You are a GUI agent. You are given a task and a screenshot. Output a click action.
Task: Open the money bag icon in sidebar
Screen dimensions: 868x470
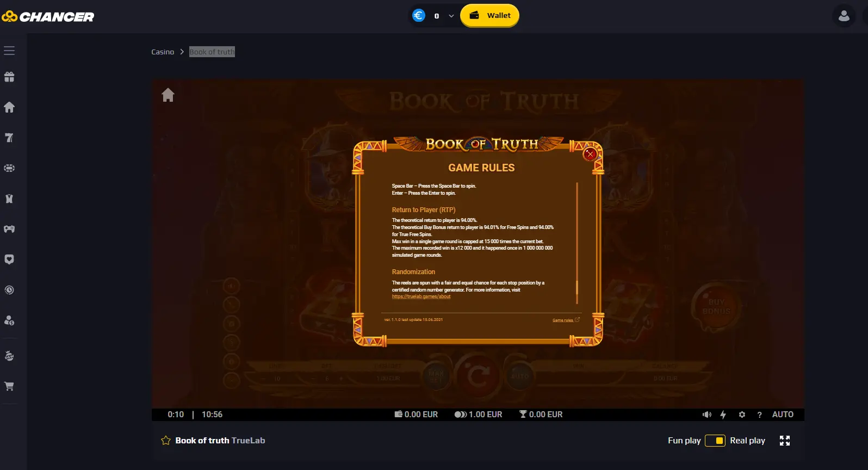pyautogui.click(x=9, y=356)
